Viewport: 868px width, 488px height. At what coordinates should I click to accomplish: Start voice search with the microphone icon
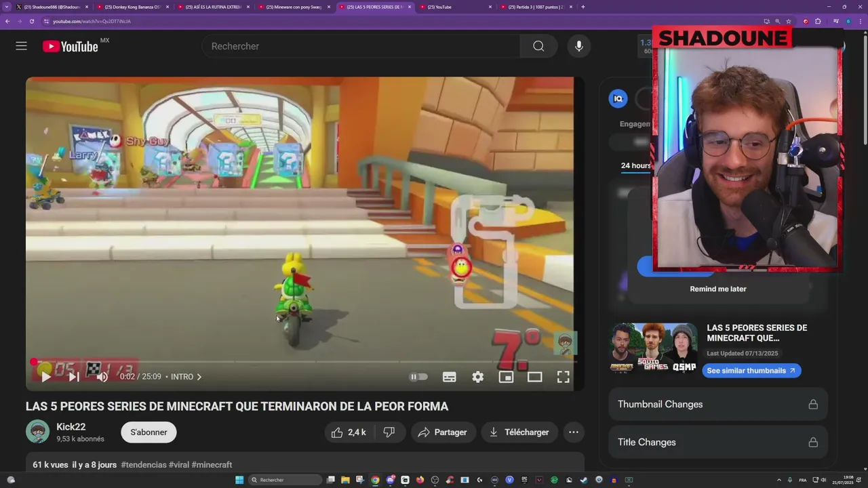click(578, 46)
